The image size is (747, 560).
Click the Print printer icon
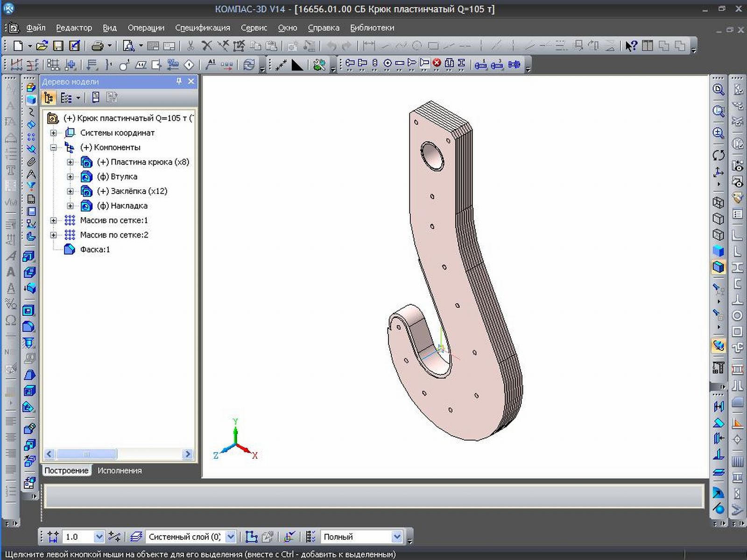(98, 46)
